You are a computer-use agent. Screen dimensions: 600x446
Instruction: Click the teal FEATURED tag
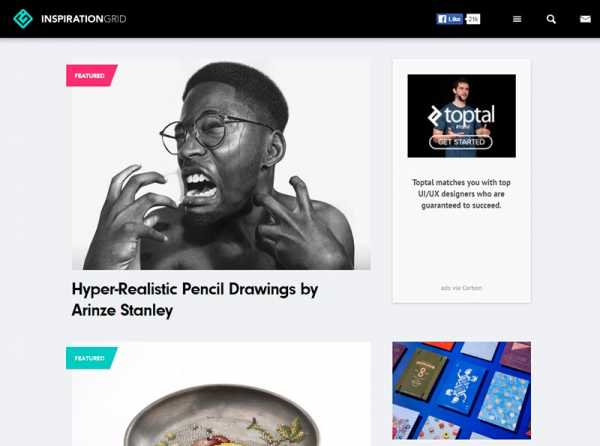(x=91, y=358)
